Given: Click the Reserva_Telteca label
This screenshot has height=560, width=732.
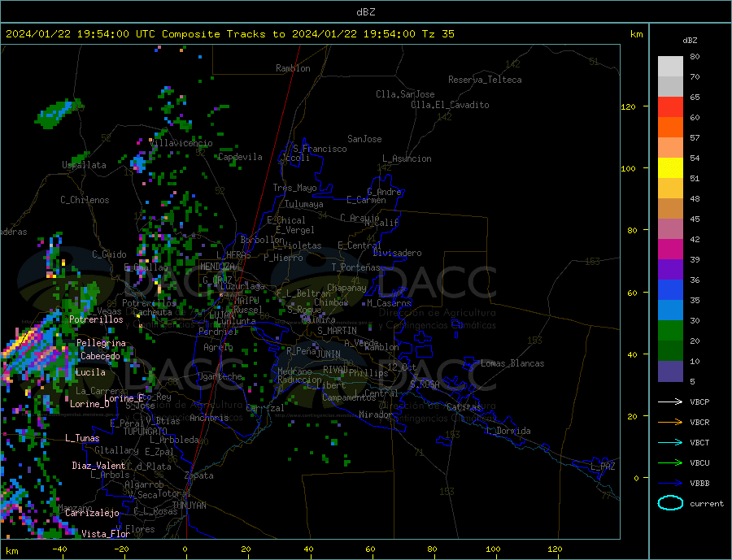Looking at the screenshot, I should [485, 80].
